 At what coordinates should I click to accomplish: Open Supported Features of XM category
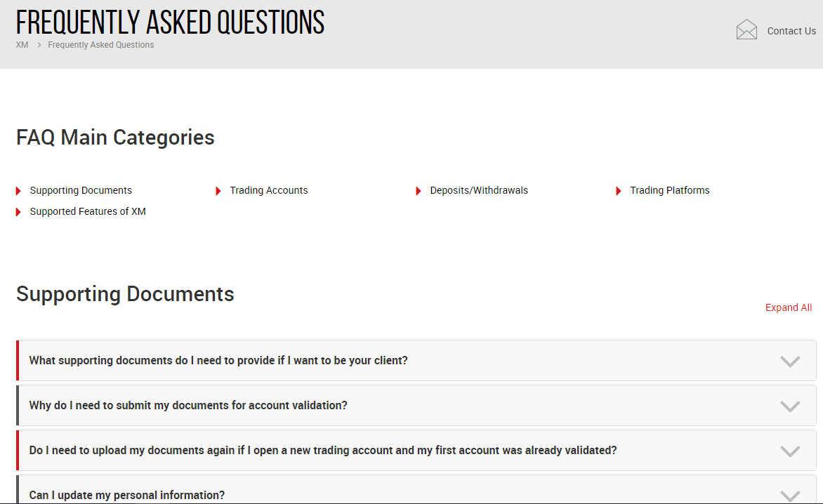[x=88, y=211]
